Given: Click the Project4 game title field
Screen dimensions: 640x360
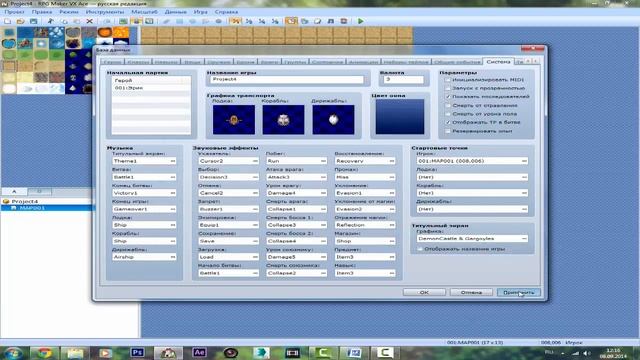Looking at the screenshot, I should pyautogui.click(x=287, y=80).
